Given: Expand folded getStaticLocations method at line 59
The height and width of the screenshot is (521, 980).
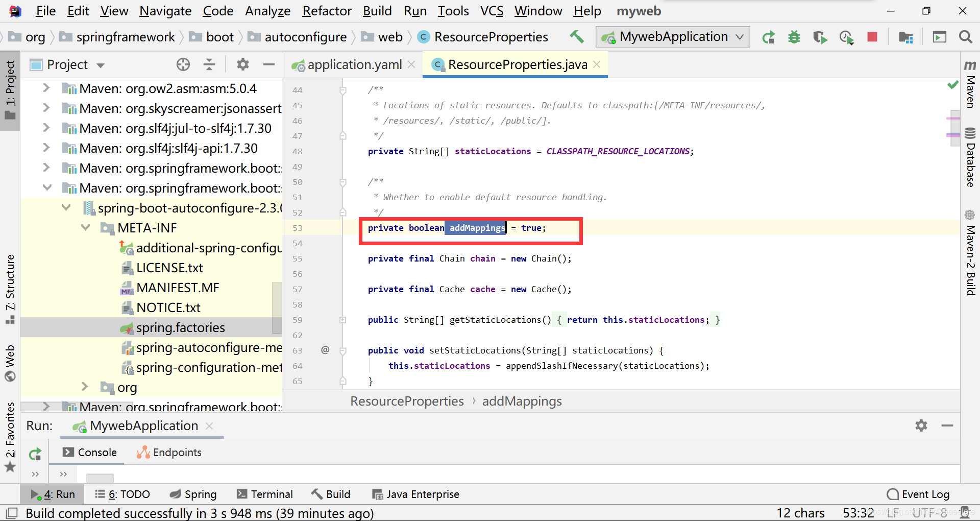Looking at the screenshot, I should pos(343,320).
